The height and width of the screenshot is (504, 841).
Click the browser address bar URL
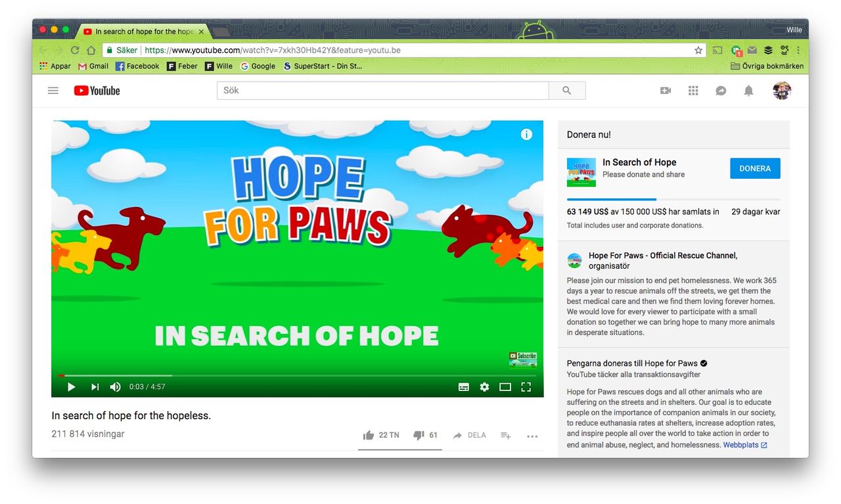coord(273,50)
